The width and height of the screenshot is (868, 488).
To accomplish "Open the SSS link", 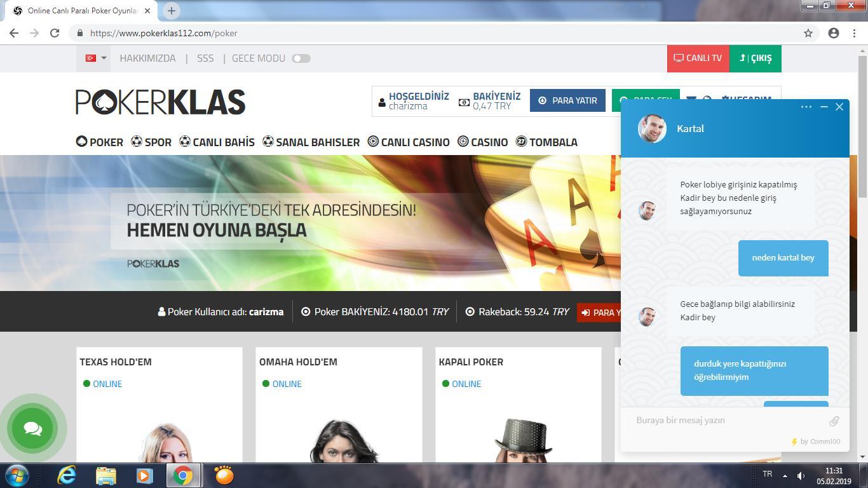I will pyautogui.click(x=205, y=58).
